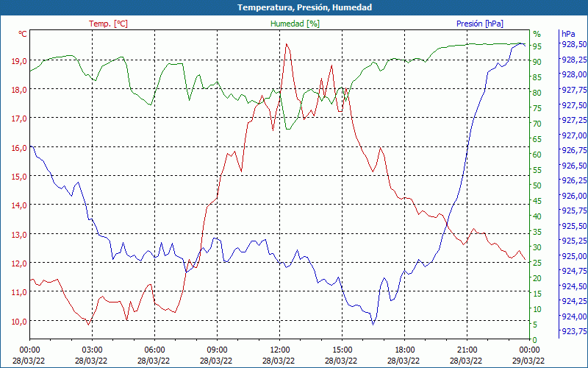The height and width of the screenshot is (368, 588).
Task: Click the '924,50' pressure axis value
Action: (574, 286)
